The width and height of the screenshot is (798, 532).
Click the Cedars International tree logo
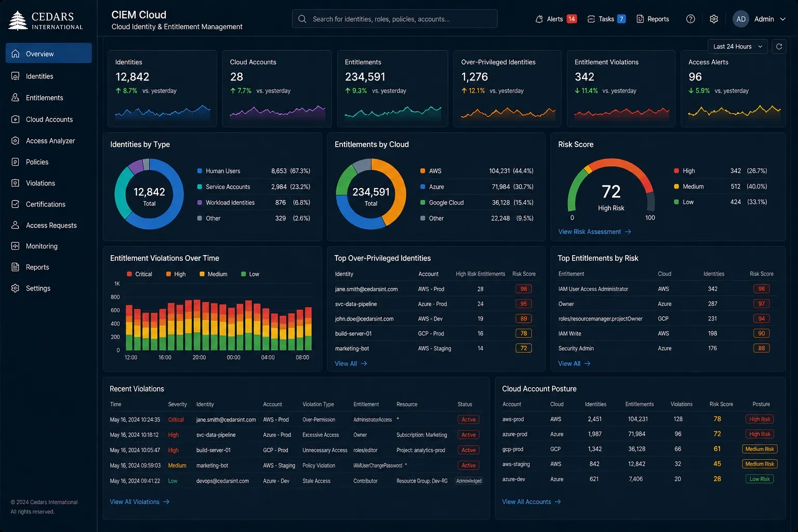pyautogui.click(x=18, y=20)
